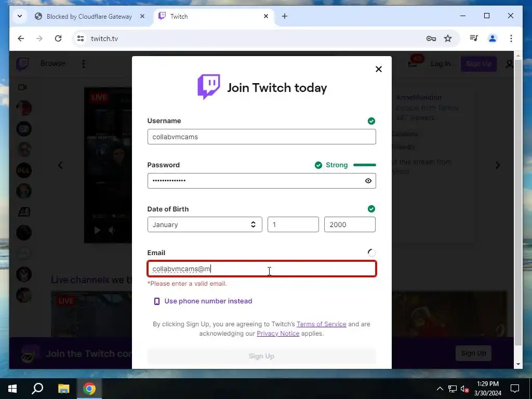Click the Date of Birth valid checkmark icon

(x=371, y=209)
